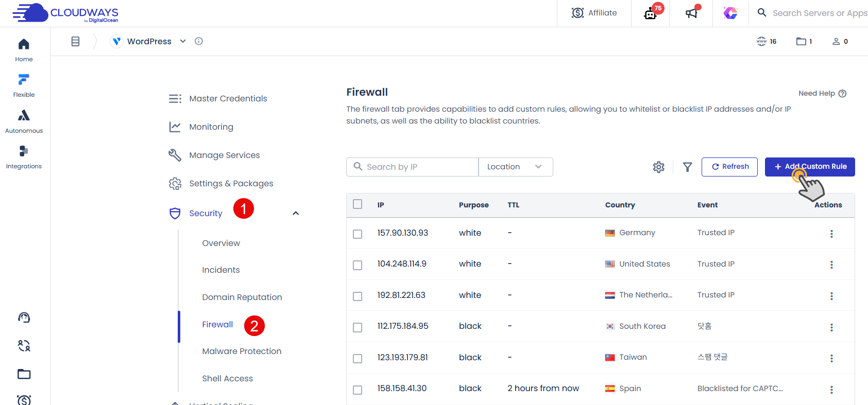Go to Security Overview
Viewport: 868px width, 405px height.
(x=221, y=243)
